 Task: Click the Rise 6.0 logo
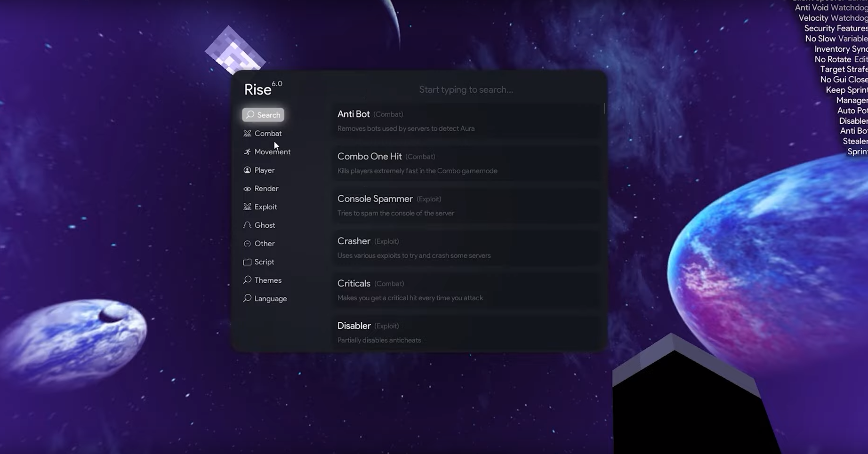pos(263,88)
